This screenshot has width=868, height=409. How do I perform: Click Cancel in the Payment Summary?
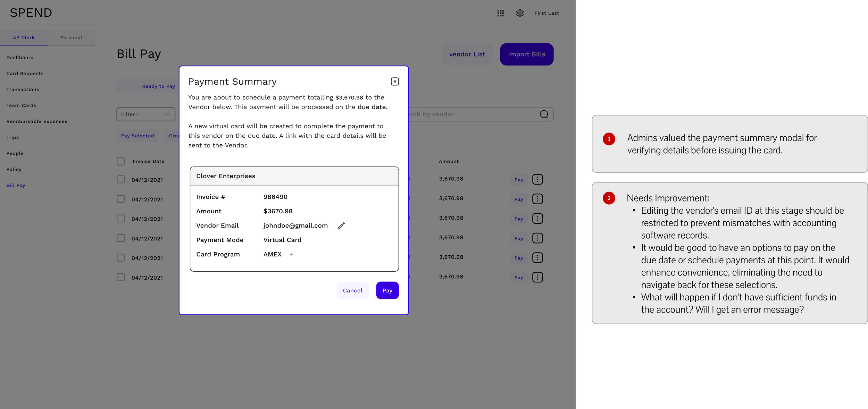[x=352, y=291]
